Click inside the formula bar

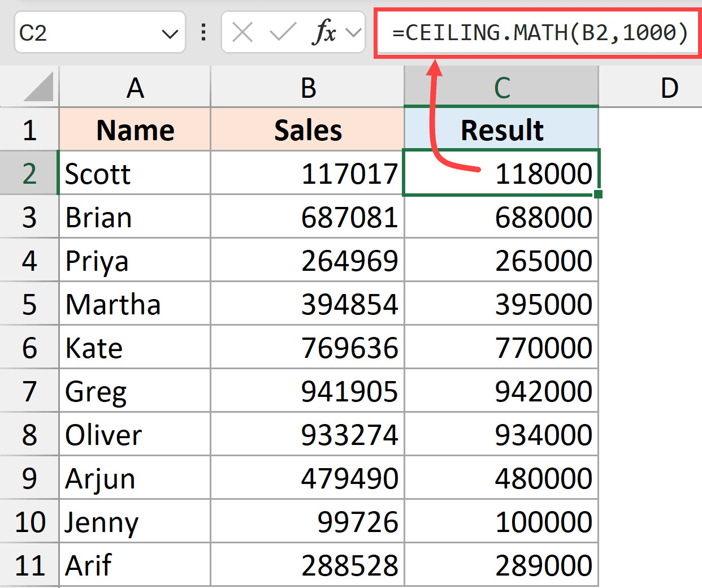pos(537,32)
